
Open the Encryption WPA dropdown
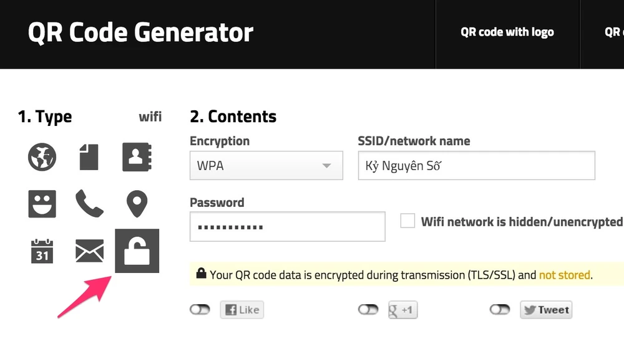(266, 166)
